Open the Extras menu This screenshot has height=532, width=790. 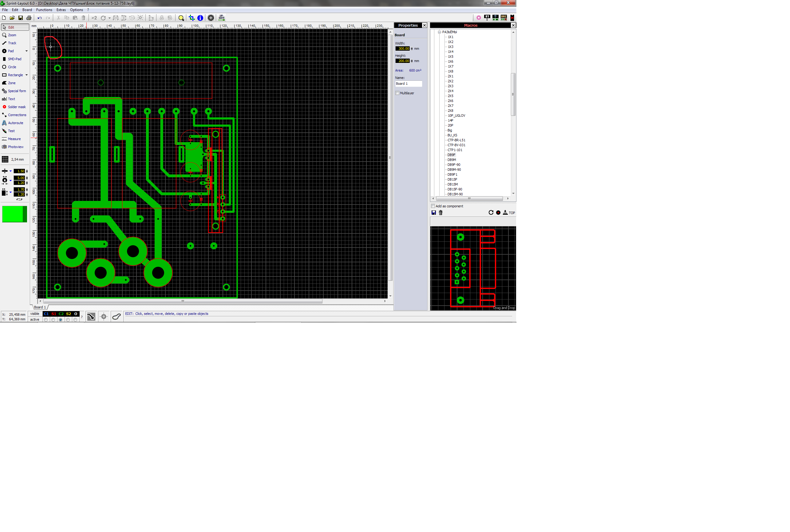(61, 10)
